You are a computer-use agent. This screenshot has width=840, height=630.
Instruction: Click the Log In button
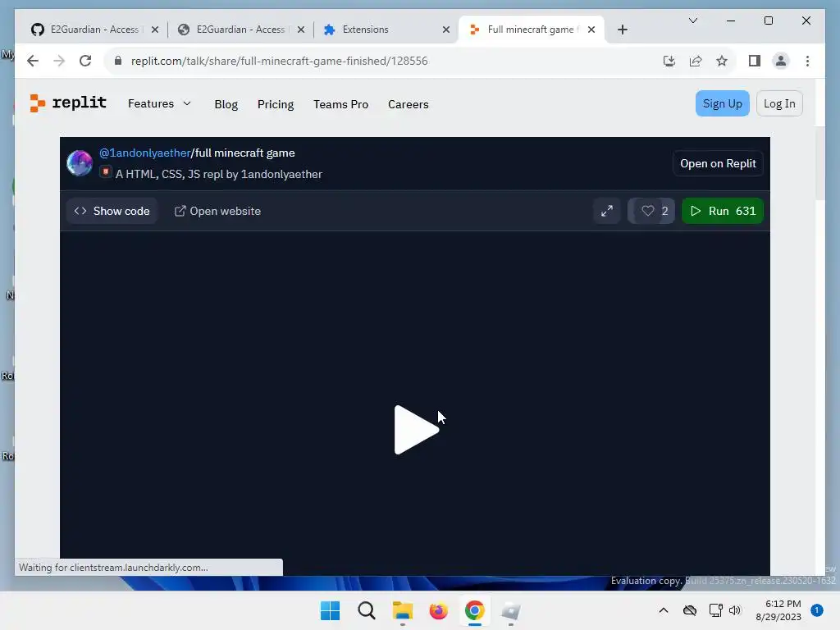(x=779, y=103)
